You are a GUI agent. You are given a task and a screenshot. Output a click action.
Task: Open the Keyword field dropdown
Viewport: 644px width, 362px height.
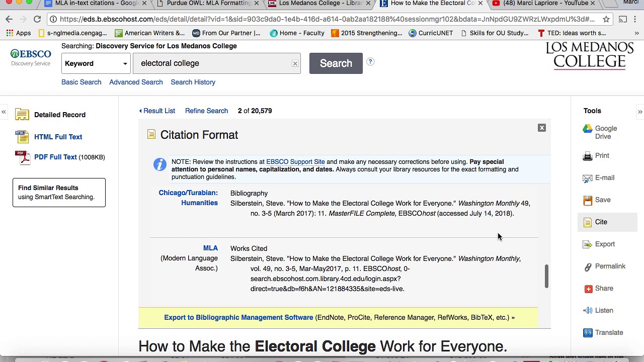pyautogui.click(x=96, y=64)
